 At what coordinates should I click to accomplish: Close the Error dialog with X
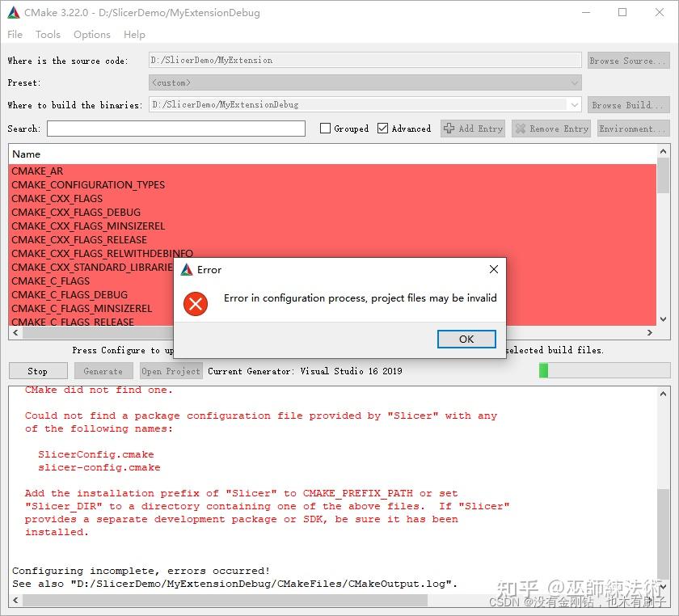pos(493,269)
